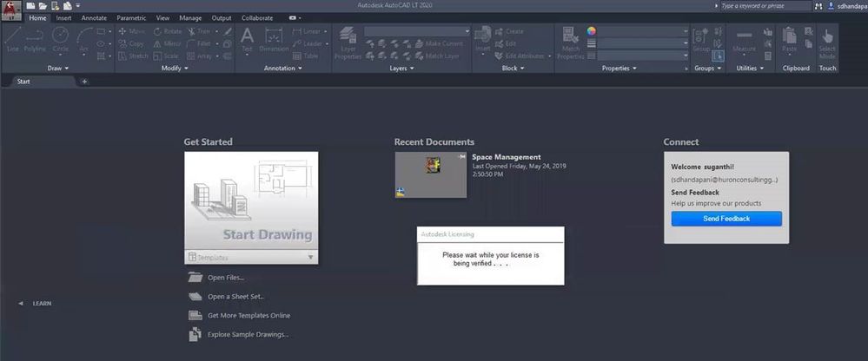Click the Leader tool
The image size is (868, 361).
[308, 43]
